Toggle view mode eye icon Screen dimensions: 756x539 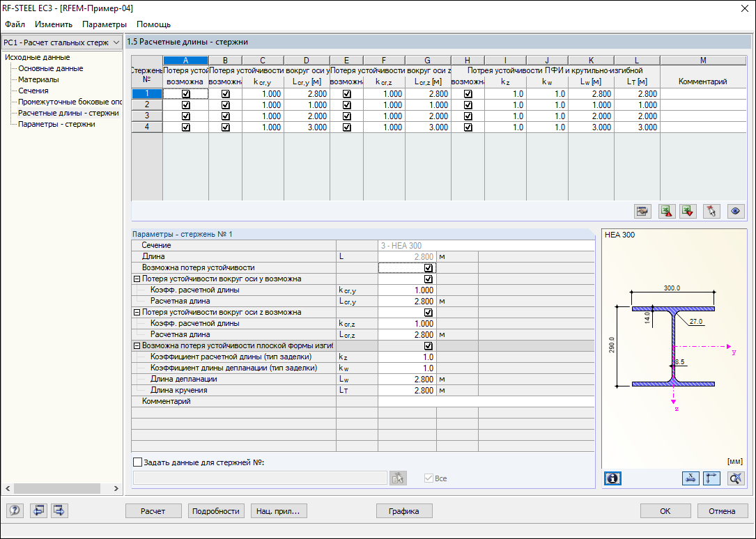click(736, 211)
